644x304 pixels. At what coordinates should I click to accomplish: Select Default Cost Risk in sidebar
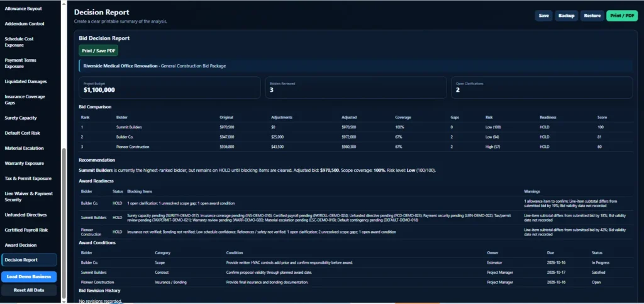22,133
